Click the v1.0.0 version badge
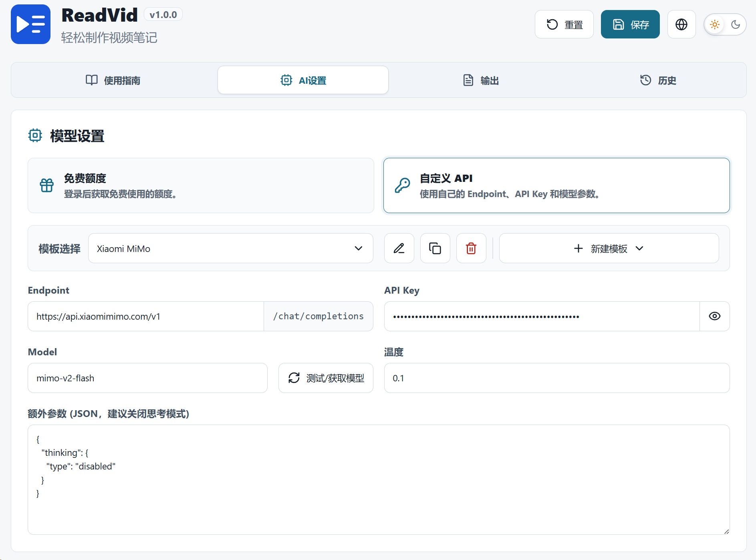The height and width of the screenshot is (560, 756). (x=163, y=15)
